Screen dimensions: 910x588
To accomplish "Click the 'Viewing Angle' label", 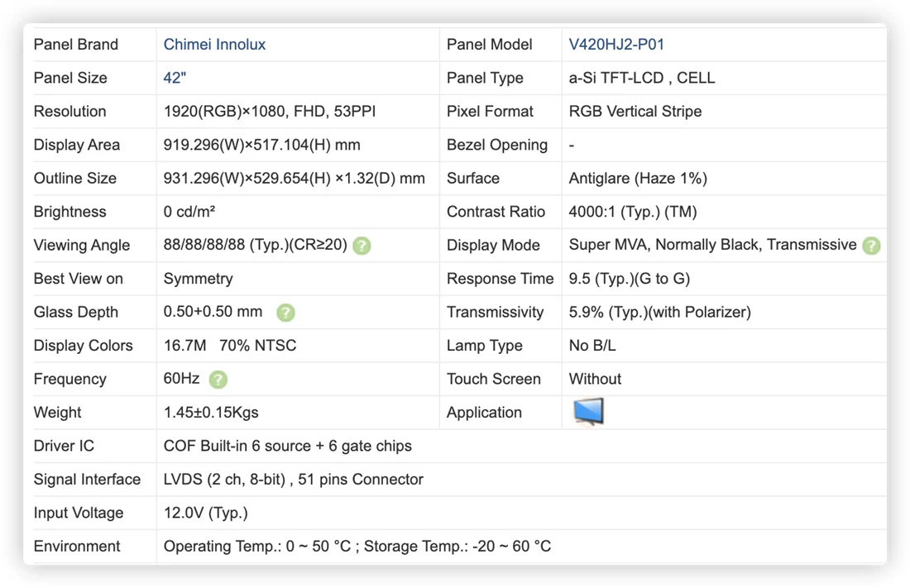I will (x=81, y=245).
